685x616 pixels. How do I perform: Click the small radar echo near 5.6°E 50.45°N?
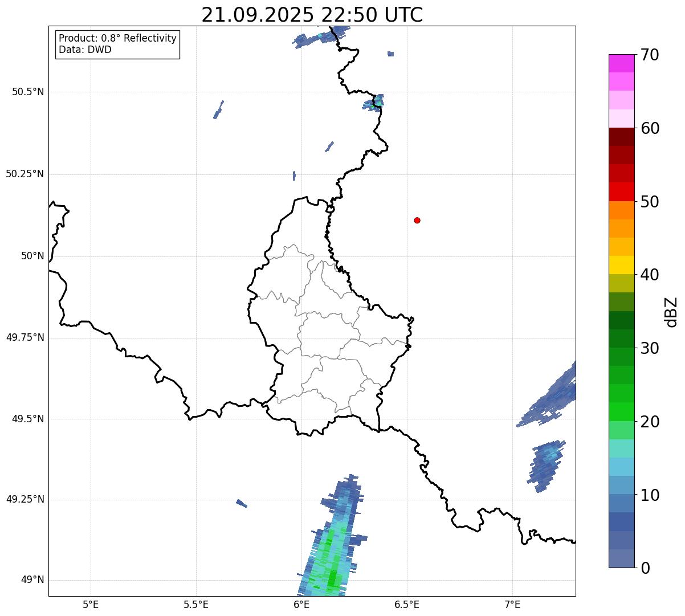(x=218, y=110)
